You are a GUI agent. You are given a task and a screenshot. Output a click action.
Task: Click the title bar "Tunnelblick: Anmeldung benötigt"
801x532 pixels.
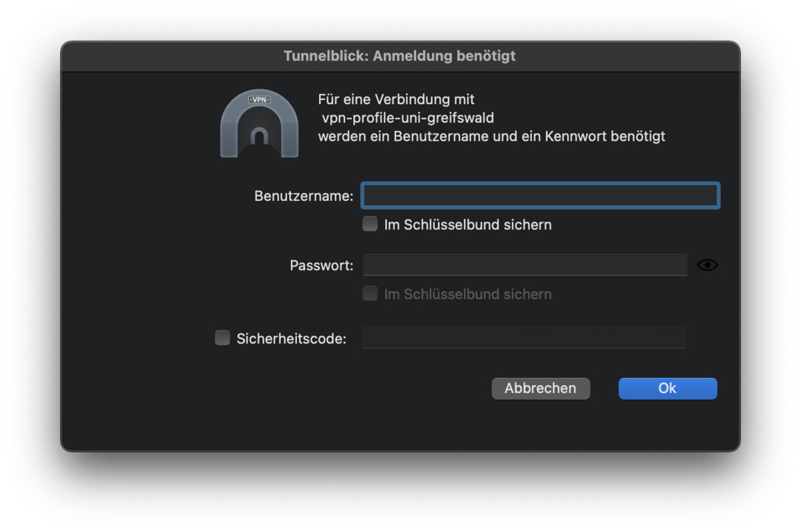click(x=400, y=56)
